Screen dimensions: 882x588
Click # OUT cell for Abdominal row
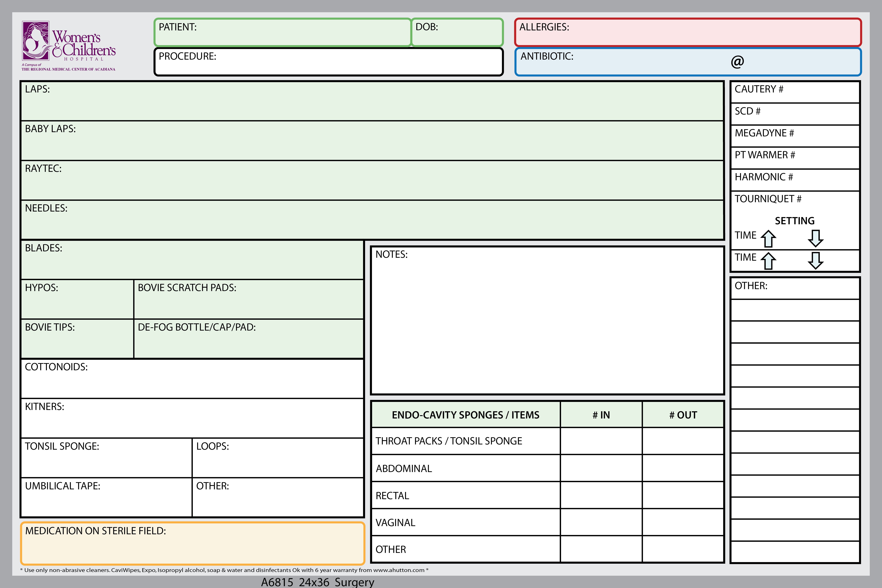(683, 468)
